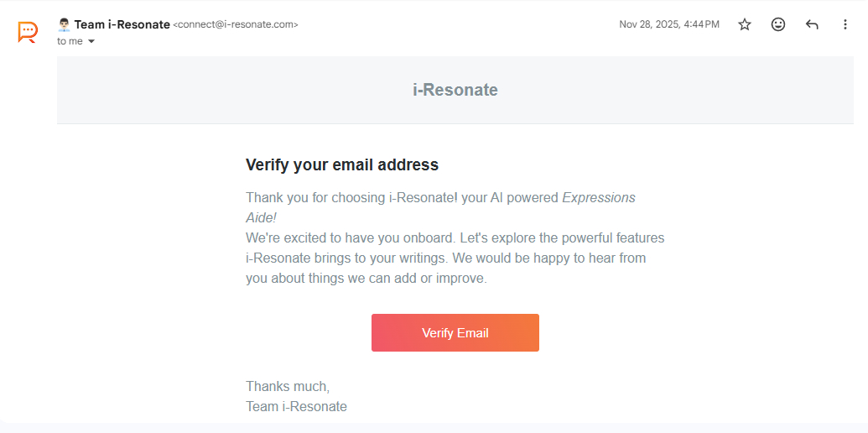Add an emoji reaction to the email
The image size is (868, 433).
coord(778,24)
